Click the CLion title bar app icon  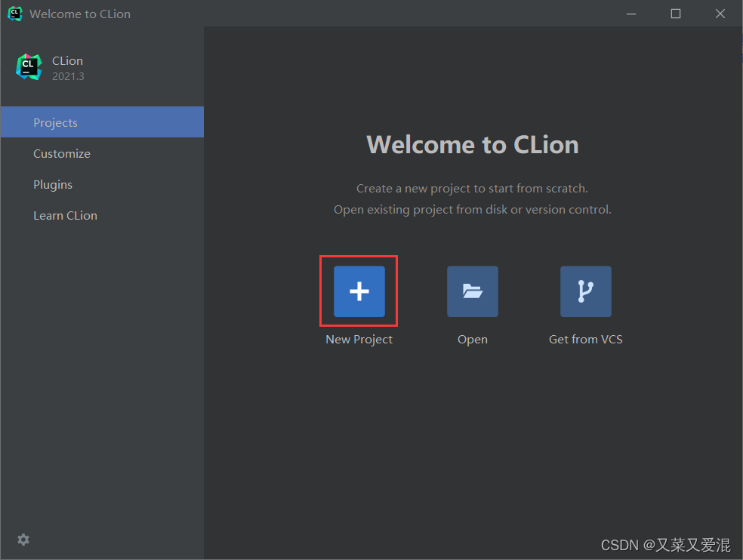click(x=15, y=14)
